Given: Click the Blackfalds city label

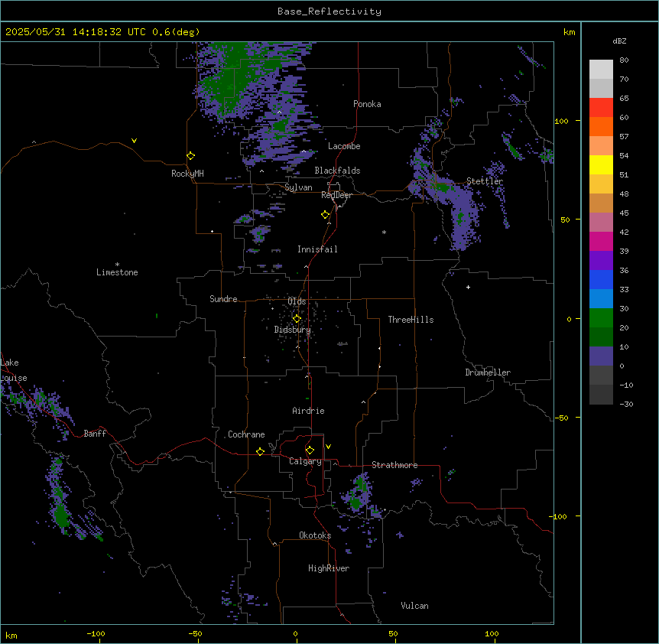Looking at the screenshot, I should pyautogui.click(x=337, y=171).
